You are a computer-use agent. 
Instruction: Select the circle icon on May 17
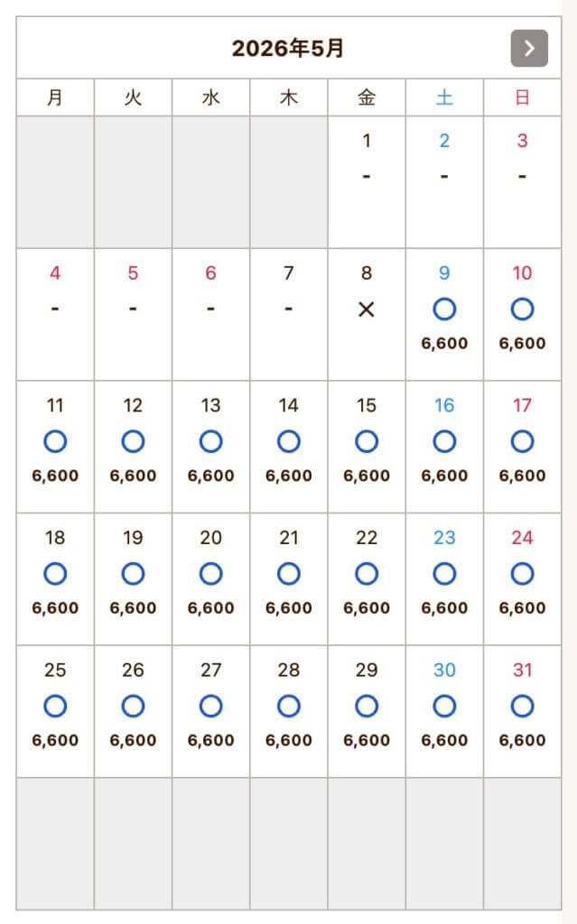click(522, 441)
